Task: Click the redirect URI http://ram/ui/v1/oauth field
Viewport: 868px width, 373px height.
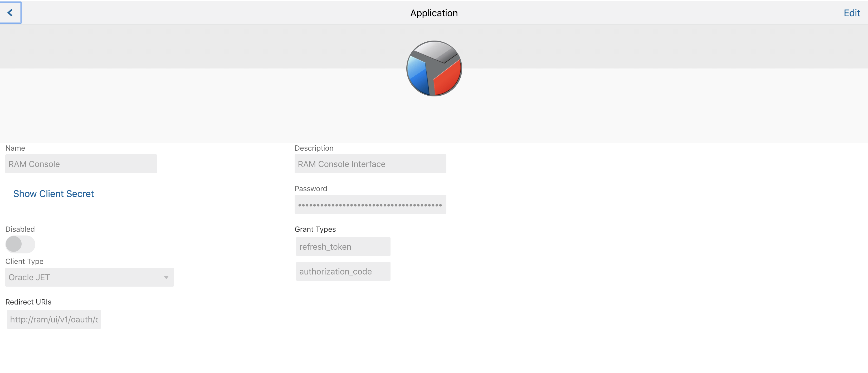Action: 54,320
